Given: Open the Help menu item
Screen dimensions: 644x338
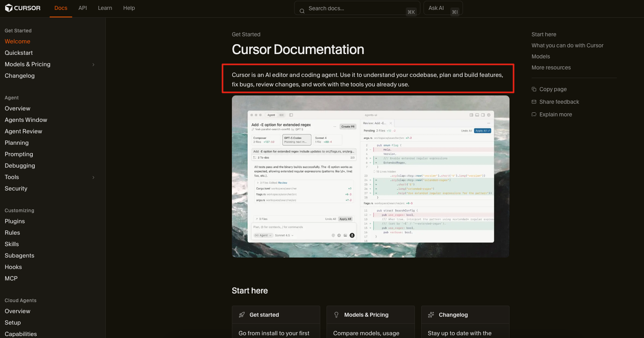Looking at the screenshot, I should (129, 8).
